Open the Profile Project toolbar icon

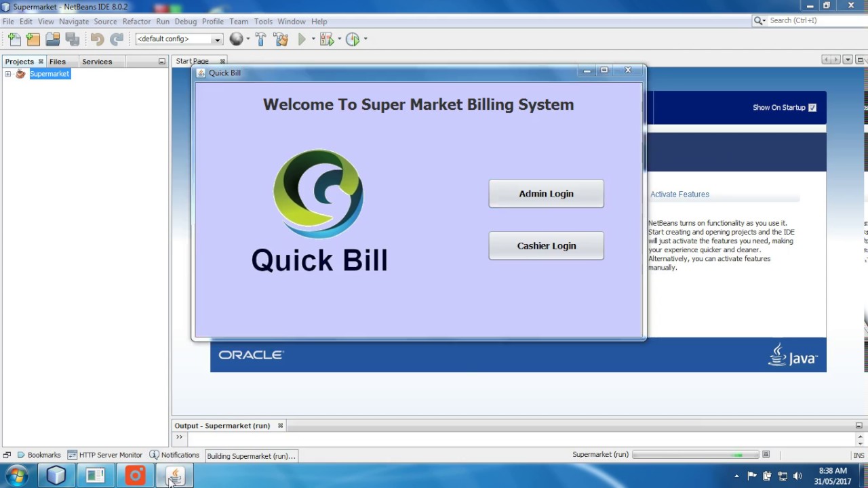(352, 39)
